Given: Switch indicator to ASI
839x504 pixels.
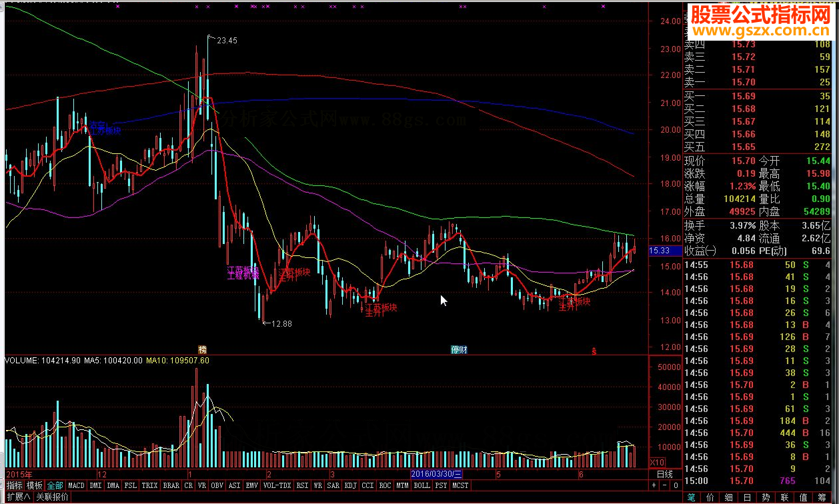Looking at the screenshot, I should click(235, 485).
